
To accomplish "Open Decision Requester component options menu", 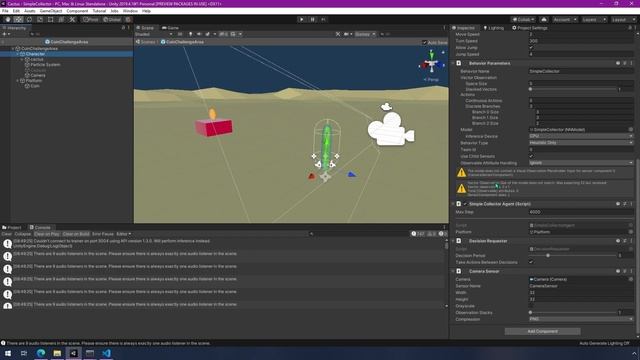I will point(631,241).
